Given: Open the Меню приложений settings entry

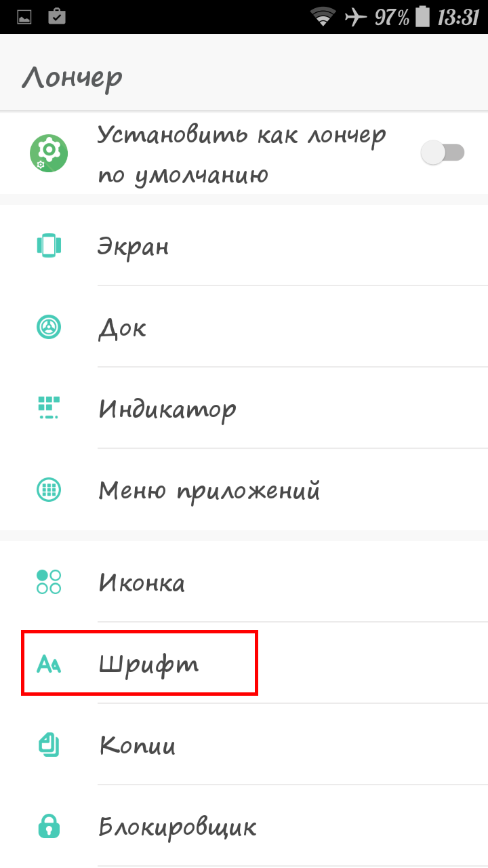Looking at the screenshot, I should click(x=244, y=490).
